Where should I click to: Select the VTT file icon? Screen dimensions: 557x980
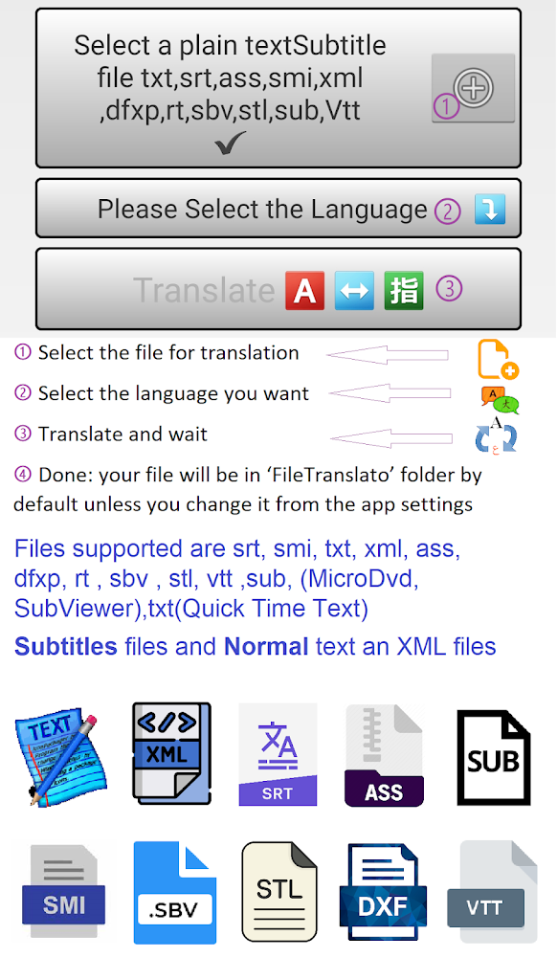pyautogui.click(x=493, y=892)
